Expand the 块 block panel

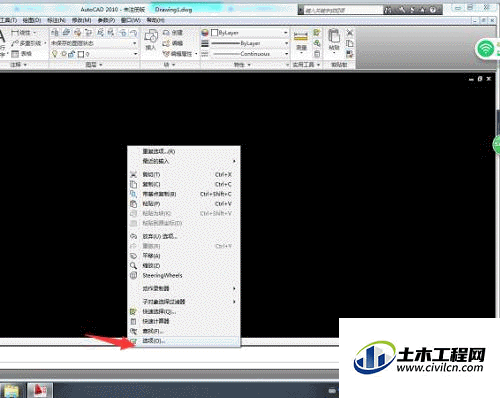pos(170,65)
